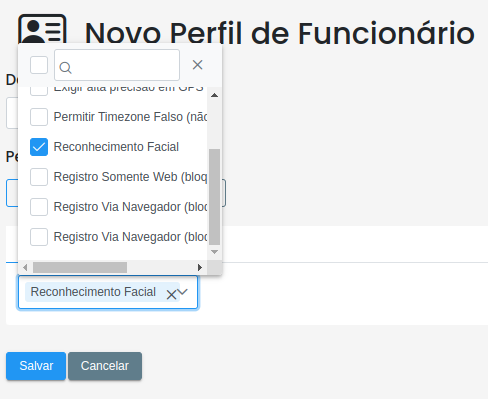The width and height of the screenshot is (488, 399).
Task: Select the Reconhecimento Facial list label
Action: tap(116, 147)
